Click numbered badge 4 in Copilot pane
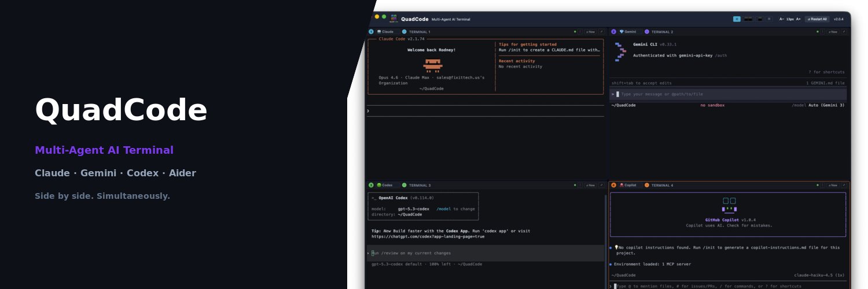Image resolution: width=868 pixels, height=289 pixels. point(613,185)
